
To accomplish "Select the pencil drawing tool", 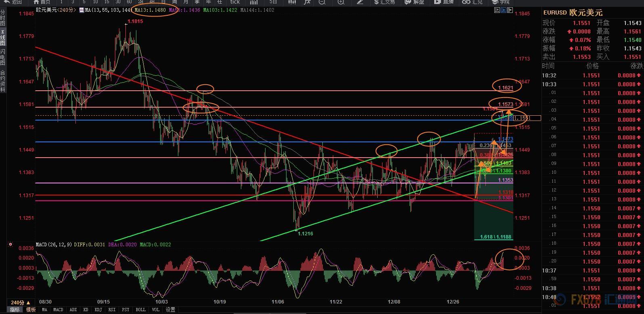I will (x=360, y=2).
